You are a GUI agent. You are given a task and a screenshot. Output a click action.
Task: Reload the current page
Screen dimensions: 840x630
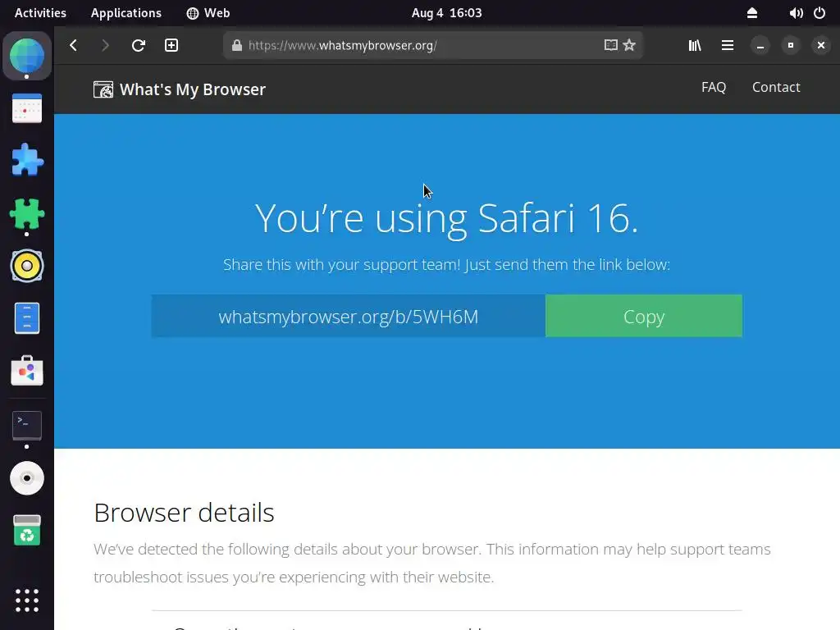pos(138,46)
